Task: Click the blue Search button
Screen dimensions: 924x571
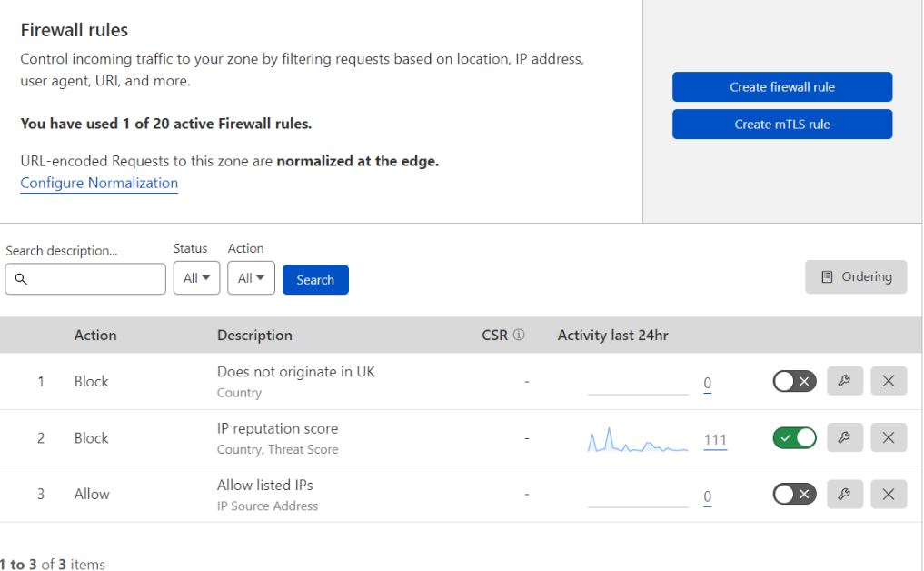Action: pyautogui.click(x=315, y=280)
